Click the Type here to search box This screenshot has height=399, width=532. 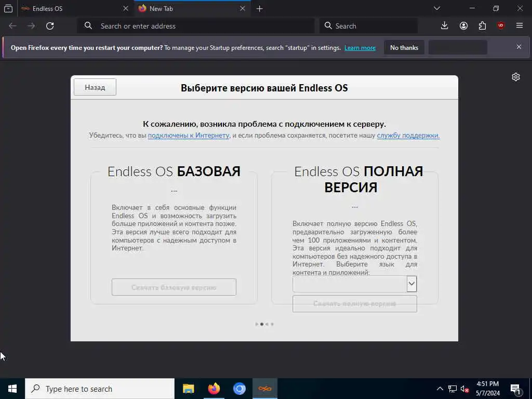click(x=100, y=389)
